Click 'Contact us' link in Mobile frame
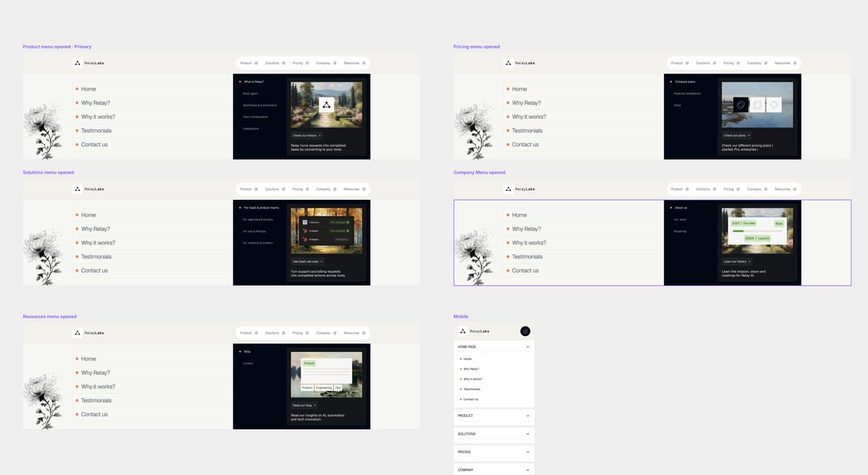Viewport: 868px width, 475px height. click(x=471, y=400)
